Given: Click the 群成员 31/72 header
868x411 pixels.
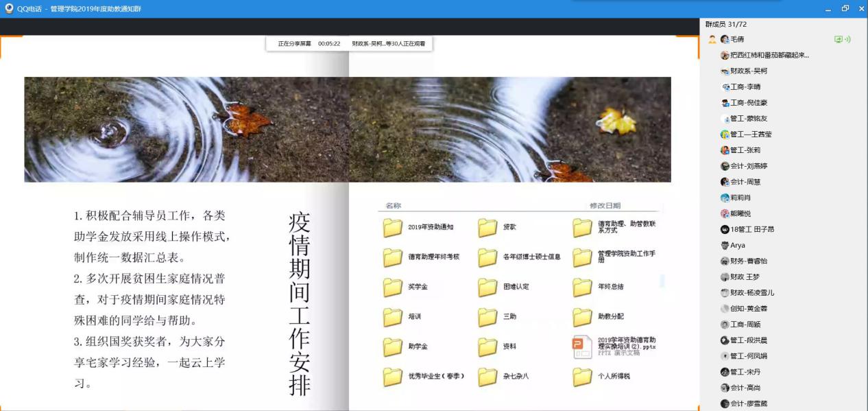Looking at the screenshot, I should coord(726,24).
